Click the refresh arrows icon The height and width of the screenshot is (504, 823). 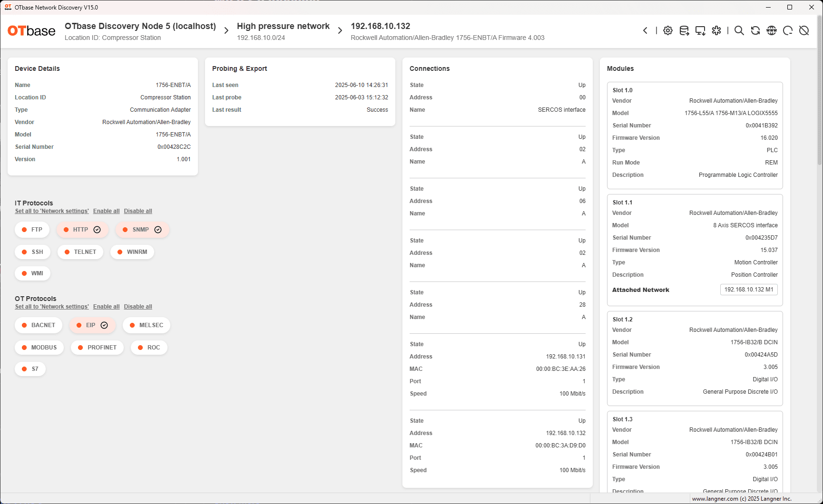755,30
